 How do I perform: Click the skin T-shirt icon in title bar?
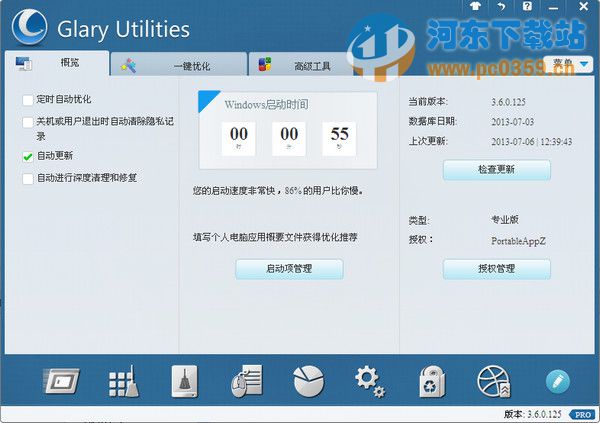coord(475,6)
